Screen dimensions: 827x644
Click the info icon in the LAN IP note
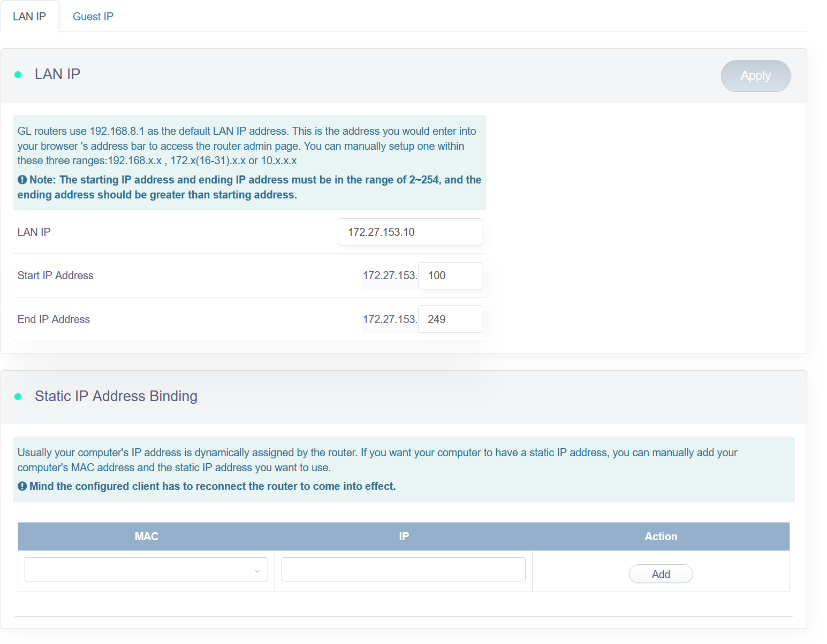[22, 180]
